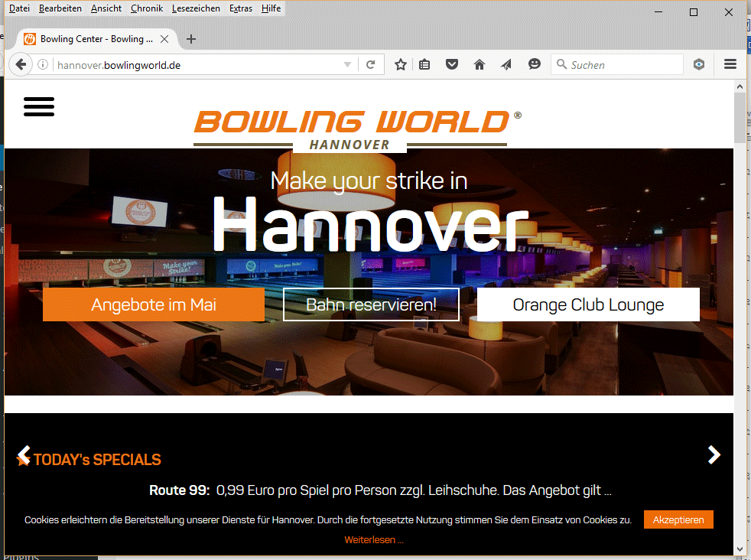The height and width of the screenshot is (560, 751).
Task: Reload the current page
Action: pyautogui.click(x=370, y=65)
